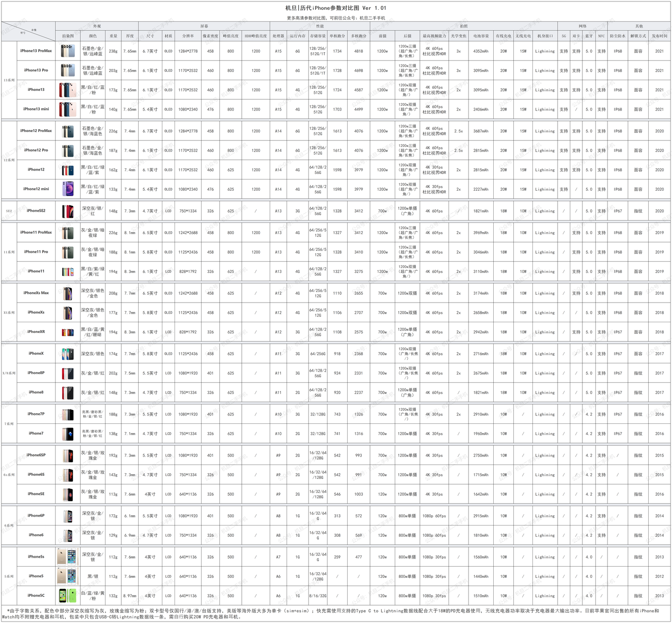Click the iPhone13 ProMax render image

pyautogui.click(x=68, y=51)
